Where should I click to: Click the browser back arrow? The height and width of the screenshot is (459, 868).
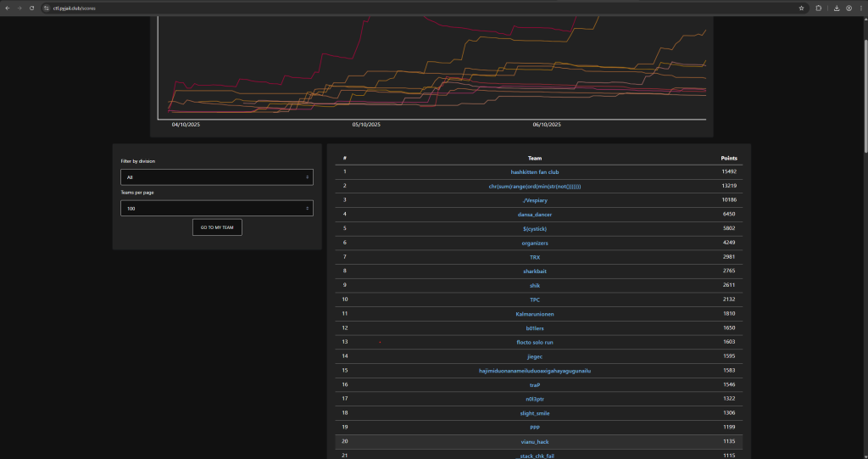click(7, 8)
